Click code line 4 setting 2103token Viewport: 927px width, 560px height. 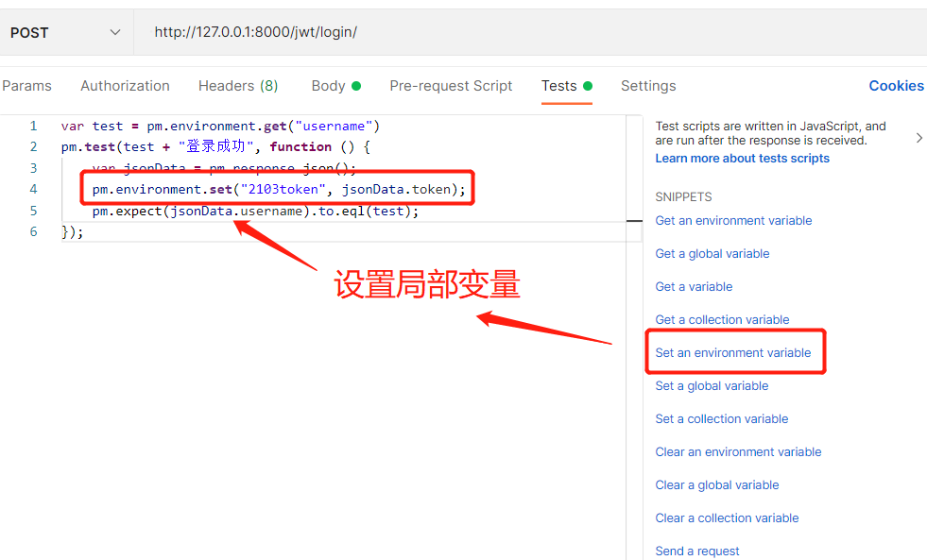[279, 189]
